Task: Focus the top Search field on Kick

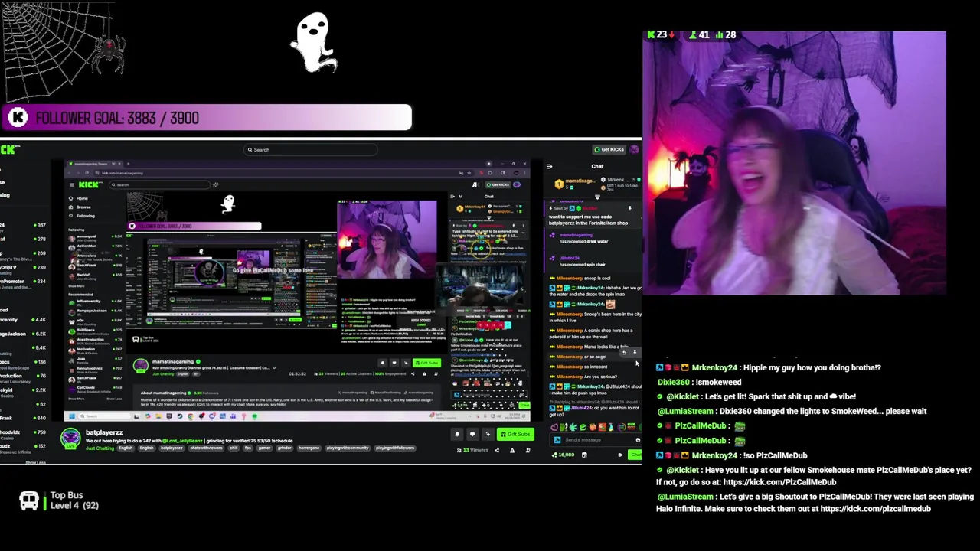Action: click(310, 150)
